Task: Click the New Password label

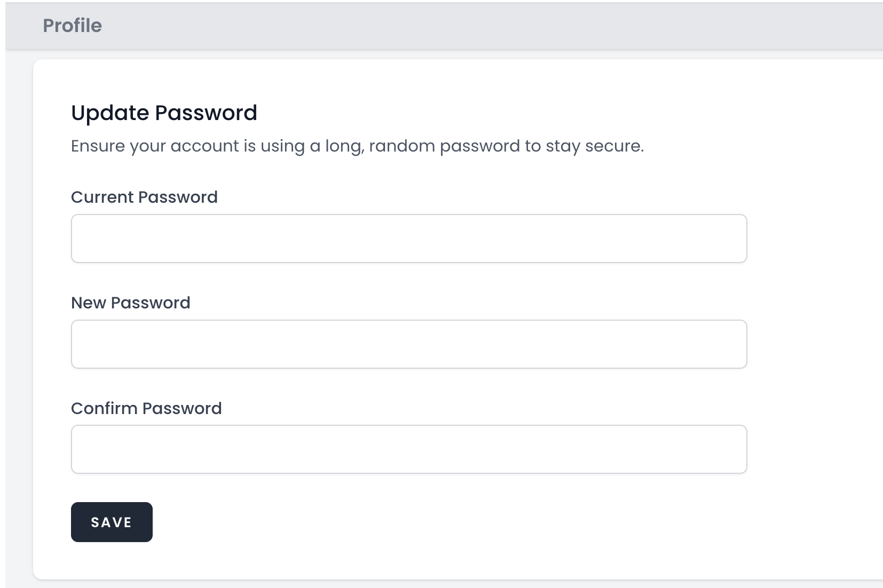Action: click(130, 303)
